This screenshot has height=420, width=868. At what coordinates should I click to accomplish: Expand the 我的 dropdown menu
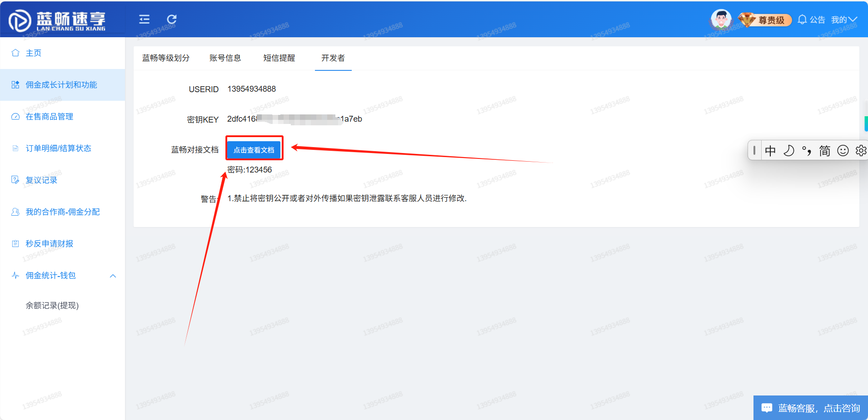point(844,20)
